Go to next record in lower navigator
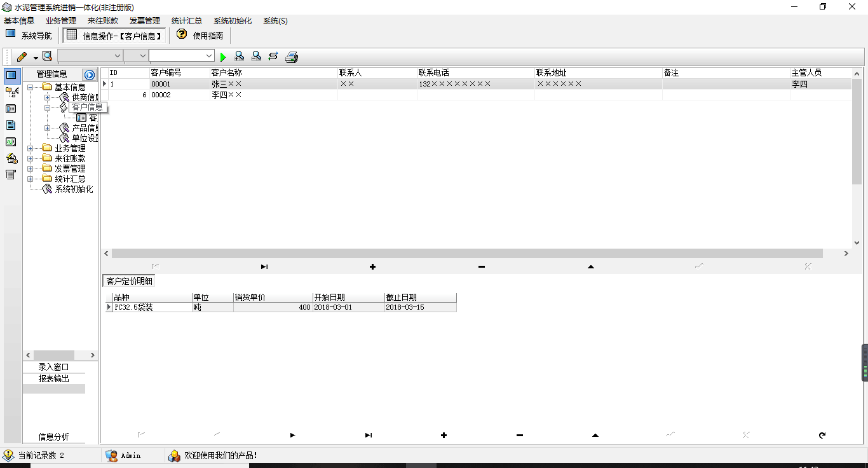Viewport: 868px width, 468px height. pos(292,436)
